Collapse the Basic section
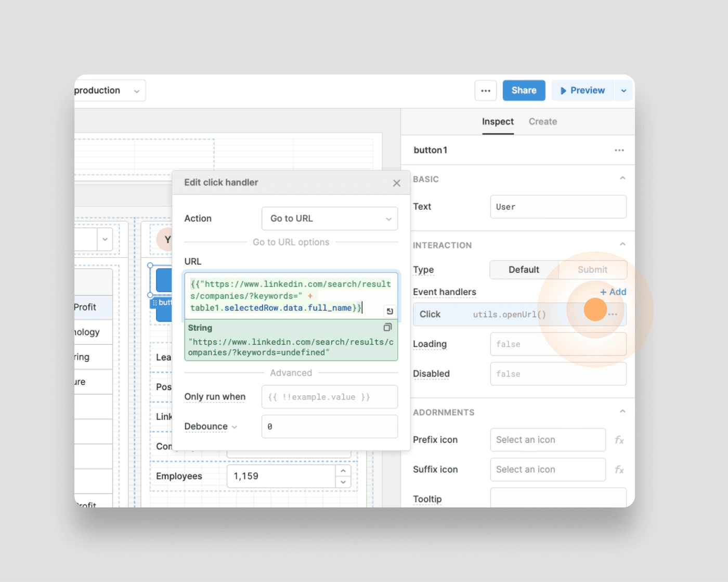 coord(622,178)
